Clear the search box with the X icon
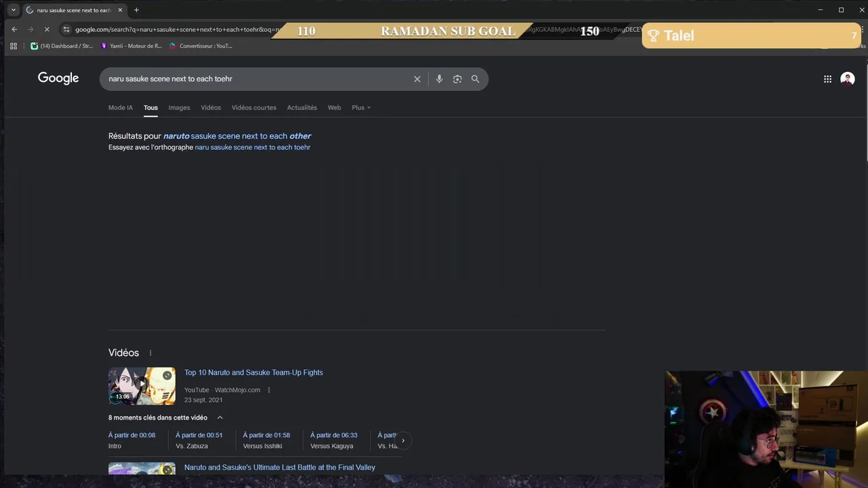 pyautogui.click(x=417, y=79)
